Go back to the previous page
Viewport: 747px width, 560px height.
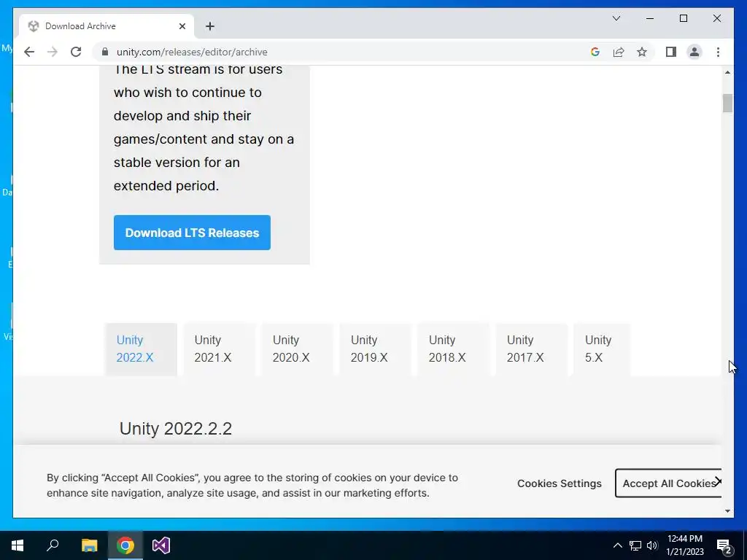[x=29, y=52]
